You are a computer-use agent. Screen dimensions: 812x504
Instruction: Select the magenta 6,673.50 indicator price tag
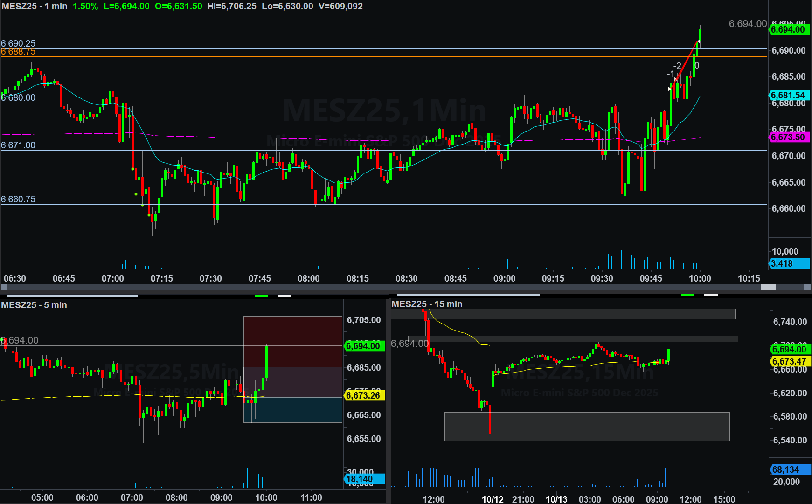click(x=788, y=137)
